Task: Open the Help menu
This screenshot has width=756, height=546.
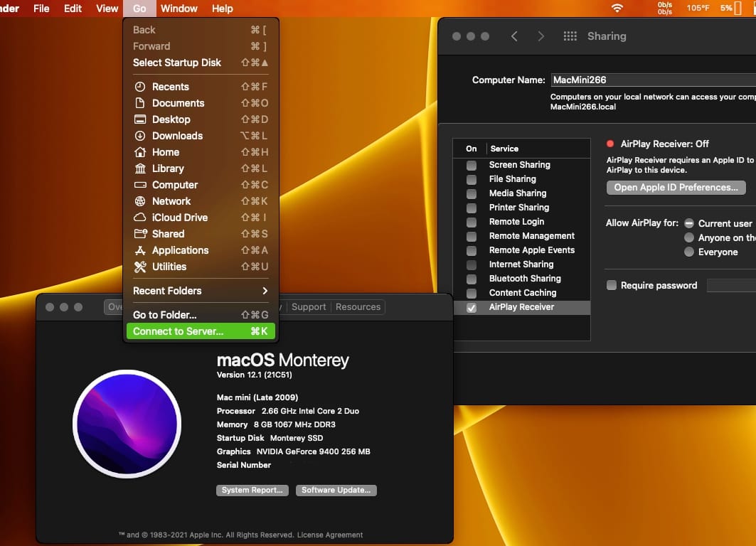Action: point(223,9)
